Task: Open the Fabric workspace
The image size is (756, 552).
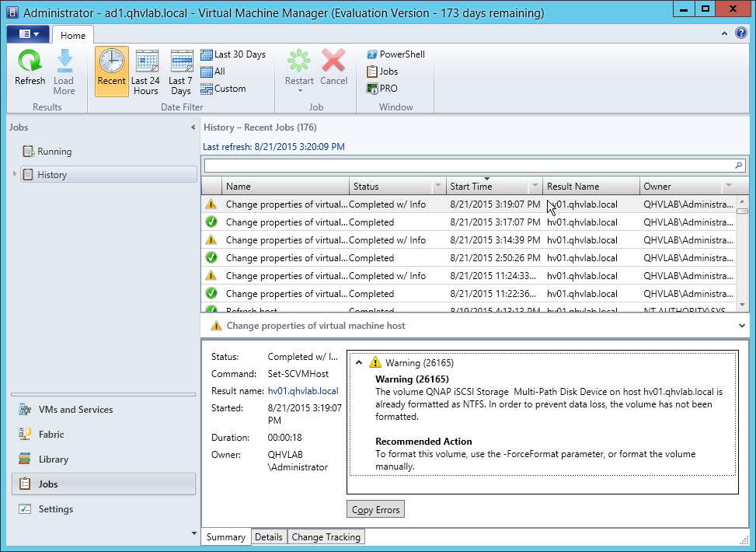Action: click(x=51, y=435)
